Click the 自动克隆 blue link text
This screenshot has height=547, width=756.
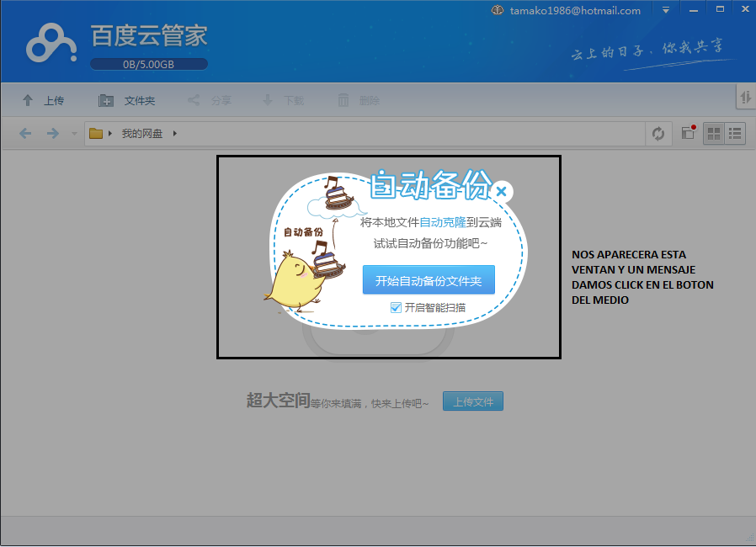point(443,222)
